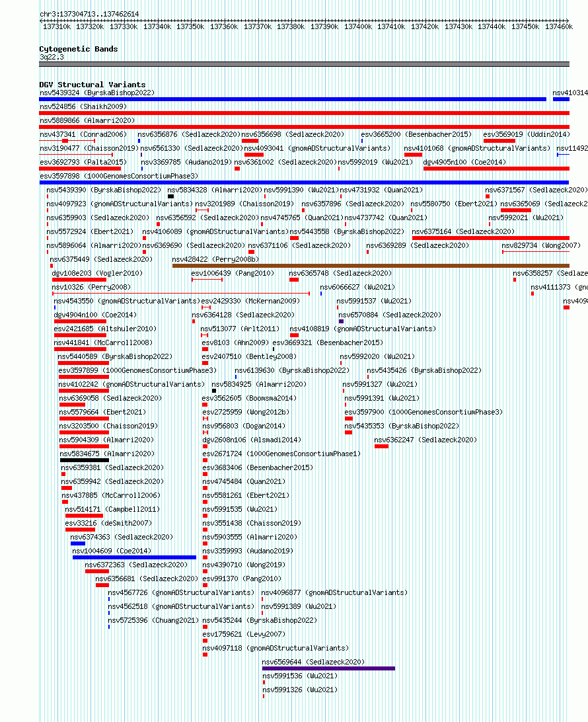Screen dimensions: 588x722
Task: Click nsv6570884 (Sedlazeck2020) label
Action: [390, 315]
